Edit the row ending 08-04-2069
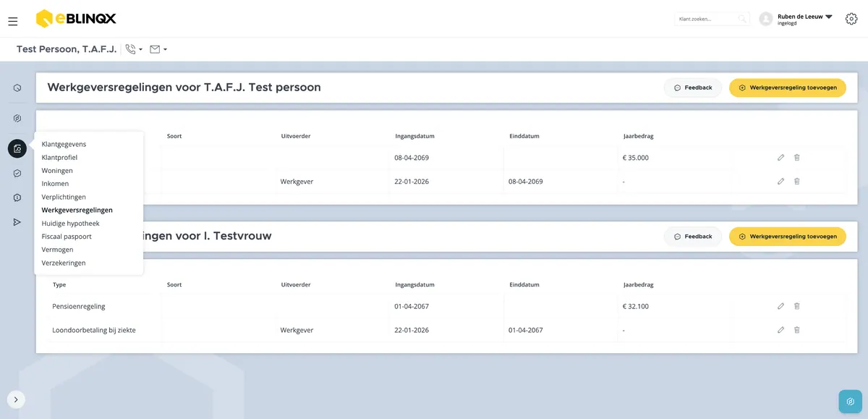868x419 pixels. (x=780, y=182)
